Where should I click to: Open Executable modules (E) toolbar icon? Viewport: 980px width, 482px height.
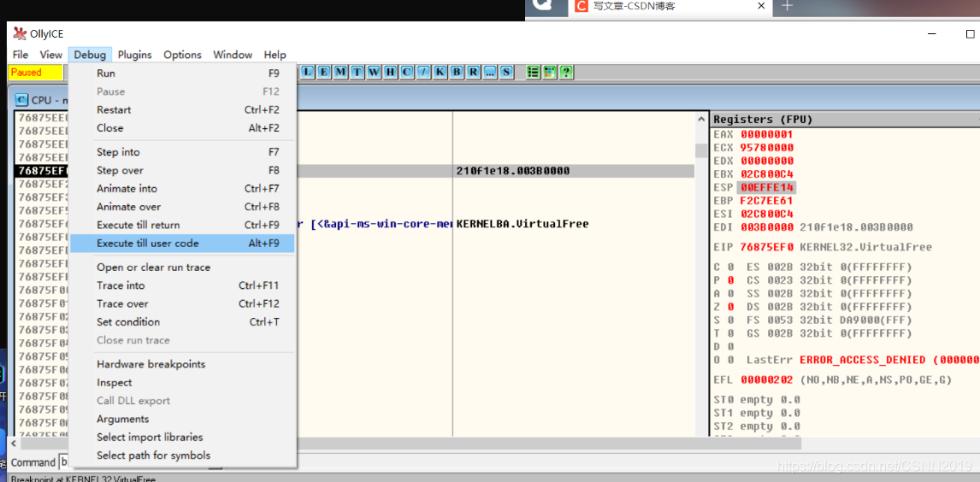[324, 72]
